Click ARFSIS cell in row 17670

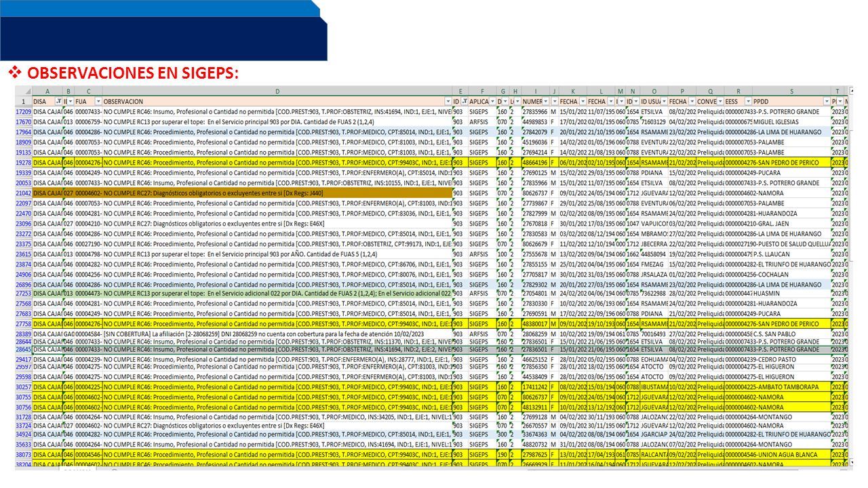tap(482, 122)
